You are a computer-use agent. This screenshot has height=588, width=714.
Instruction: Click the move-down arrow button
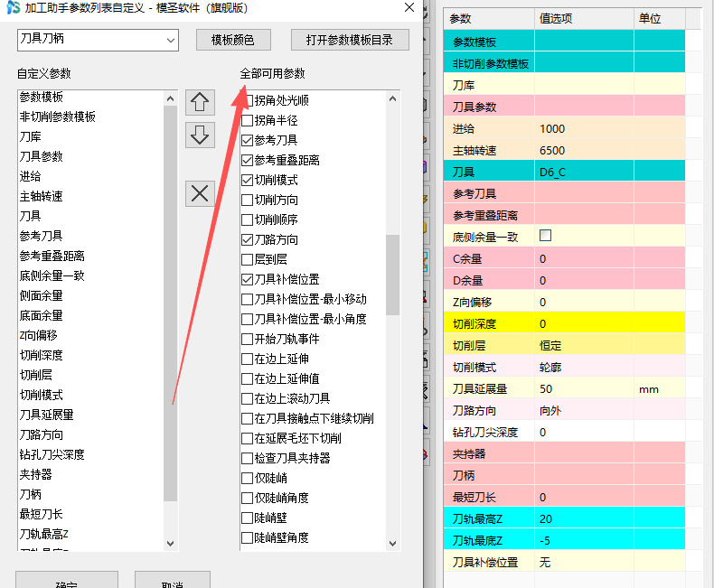200,135
